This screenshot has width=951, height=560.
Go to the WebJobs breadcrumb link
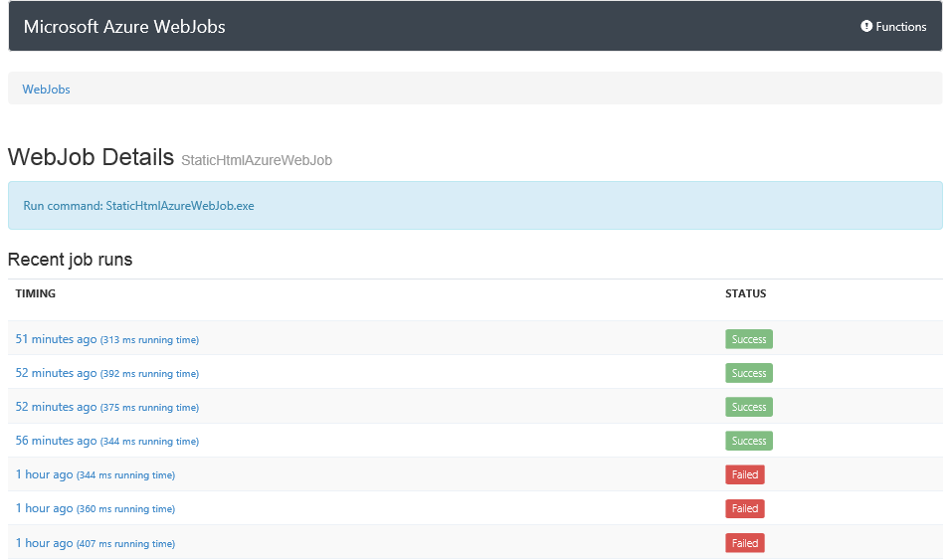(x=47, y=90)
